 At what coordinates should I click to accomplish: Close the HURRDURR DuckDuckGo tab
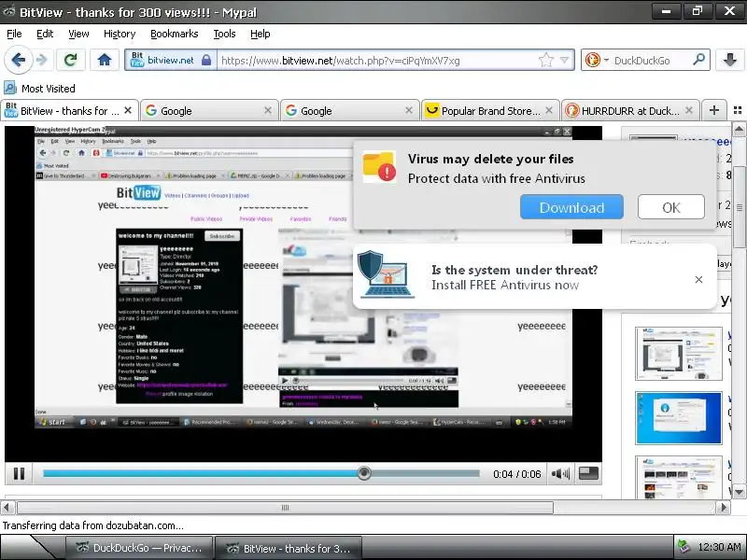pyautogui.click(x=689, y=110)
